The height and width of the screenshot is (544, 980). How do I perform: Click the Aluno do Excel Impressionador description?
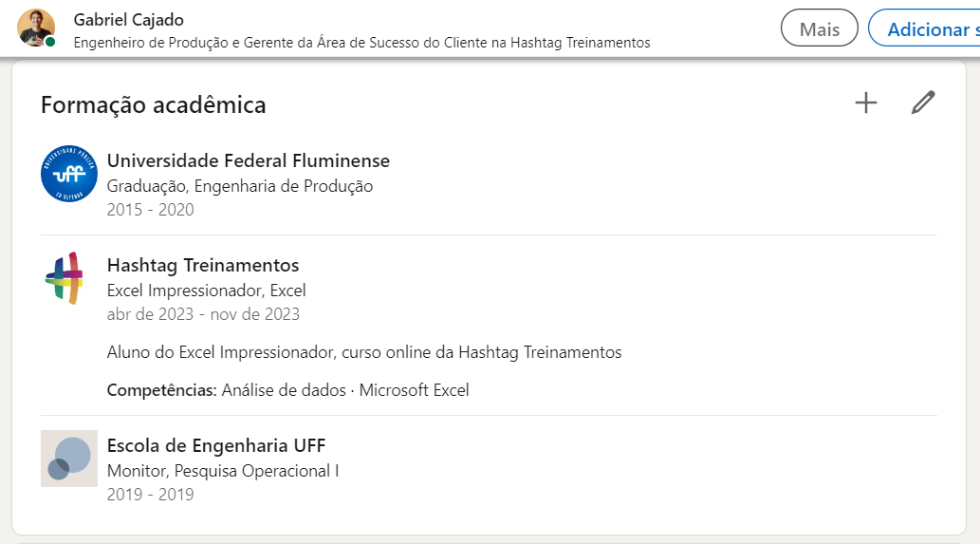point(364,352)
